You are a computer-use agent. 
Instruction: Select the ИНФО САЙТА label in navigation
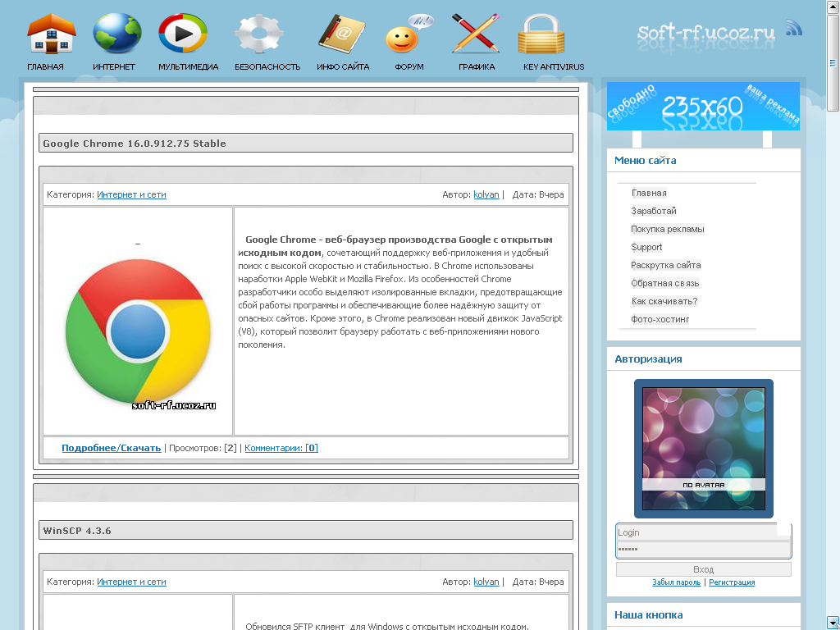343,67
